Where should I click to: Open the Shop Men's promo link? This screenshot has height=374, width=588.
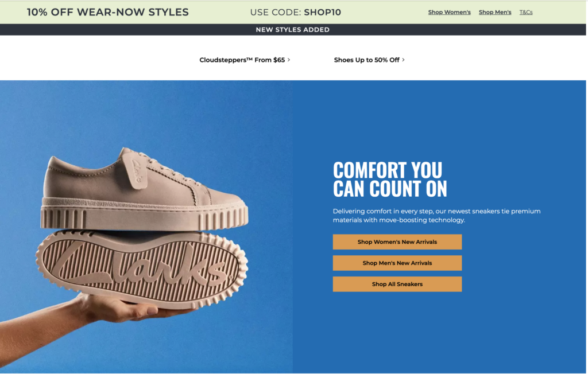pos(495,13)
